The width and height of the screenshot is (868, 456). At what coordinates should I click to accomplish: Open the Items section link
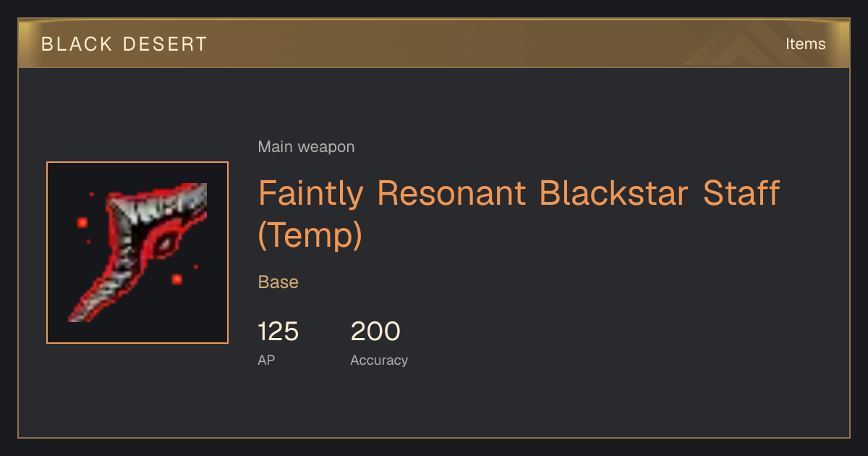[805, 44]
